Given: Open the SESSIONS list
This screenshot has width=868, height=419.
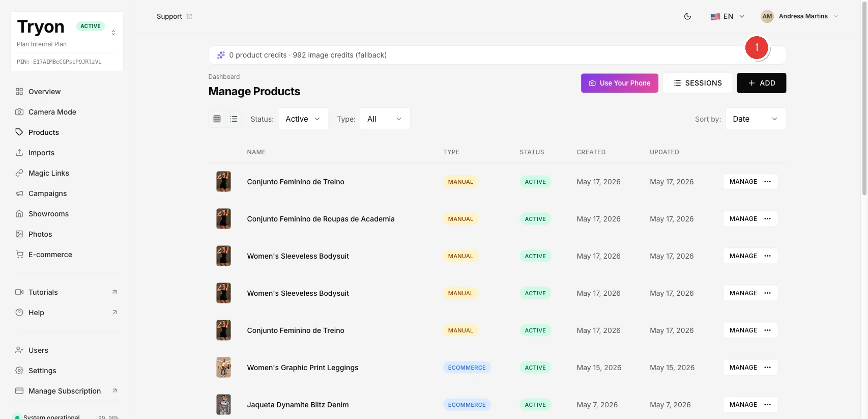Looking at the screenshot, I should point(698,83).
